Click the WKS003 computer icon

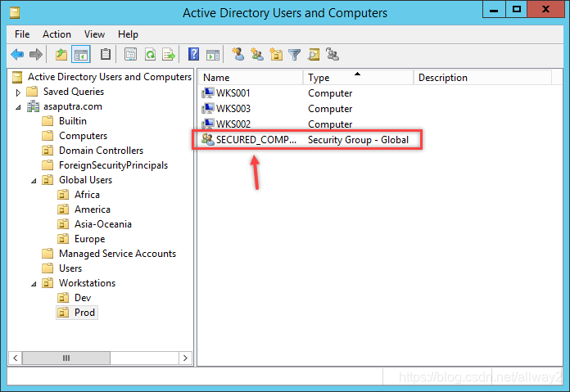point(207,109)
